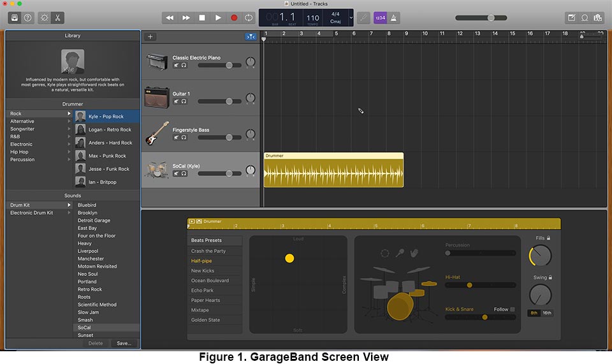Image resolution: width=612 pixels, height=364 pixels.
Task: Toggle Smart Controls dial button
Action: [45, 18]
